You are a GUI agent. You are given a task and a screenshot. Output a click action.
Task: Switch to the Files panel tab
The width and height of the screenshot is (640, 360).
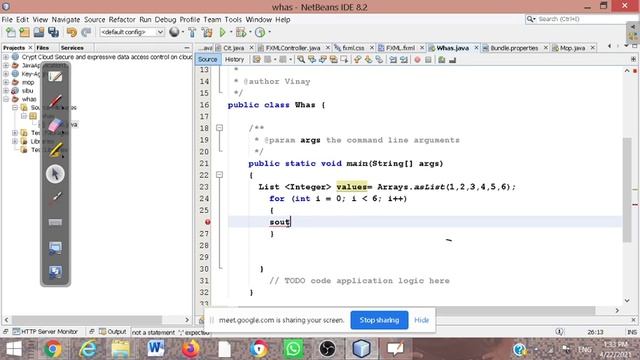pos(42,48)
